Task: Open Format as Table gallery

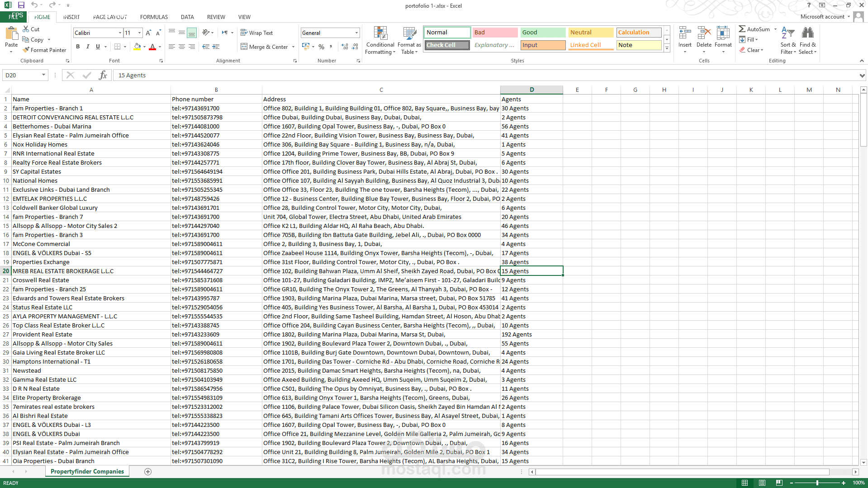Action: (409, 40)
